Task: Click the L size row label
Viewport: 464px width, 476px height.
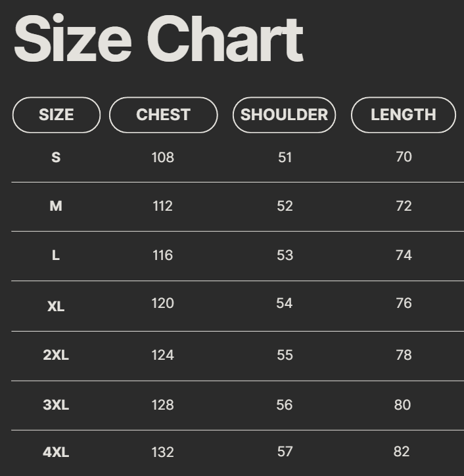Action: click(x=56, y=255)
